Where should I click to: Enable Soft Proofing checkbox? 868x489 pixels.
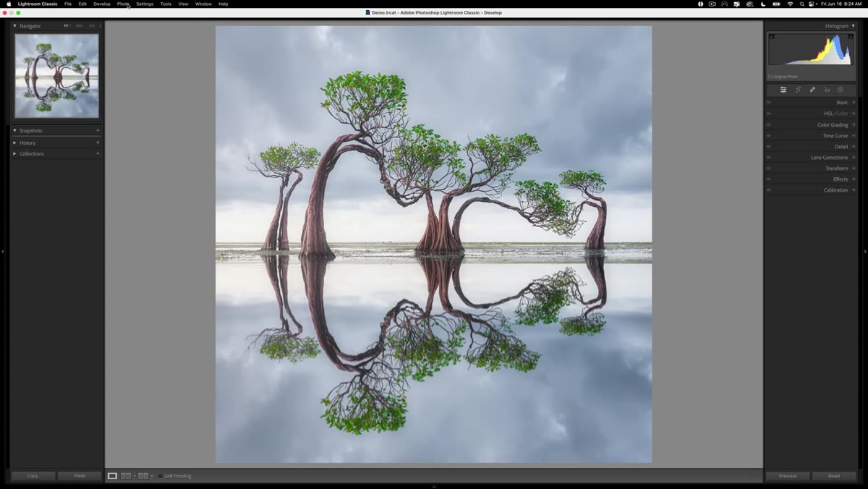[161, 476]
